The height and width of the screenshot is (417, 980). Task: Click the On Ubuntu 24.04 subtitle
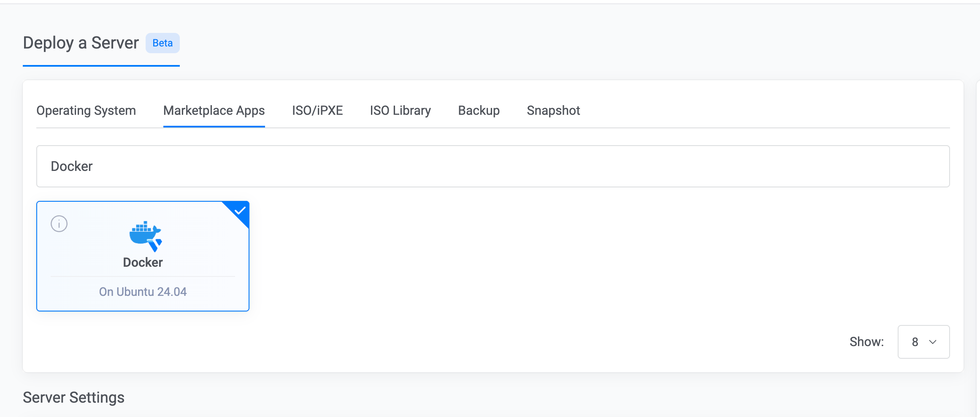coord(143,292)
